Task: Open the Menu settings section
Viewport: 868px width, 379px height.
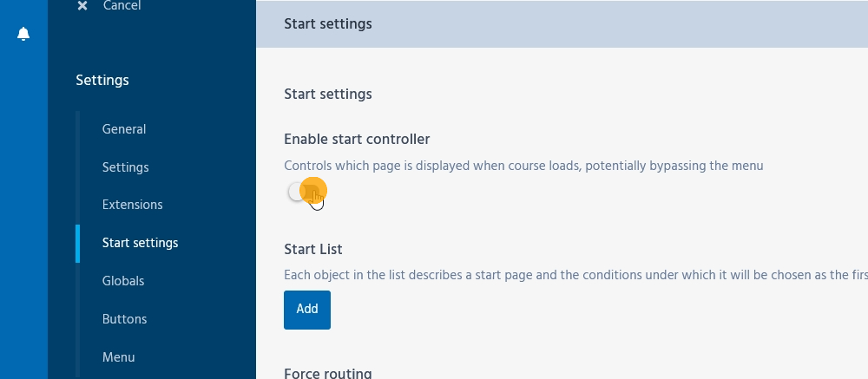Action: click(118, 356)
